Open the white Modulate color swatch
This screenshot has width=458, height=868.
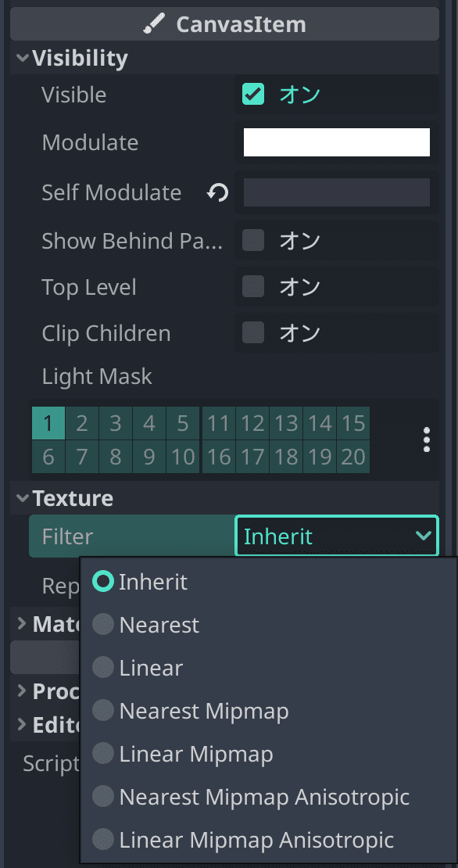point(337,142)
